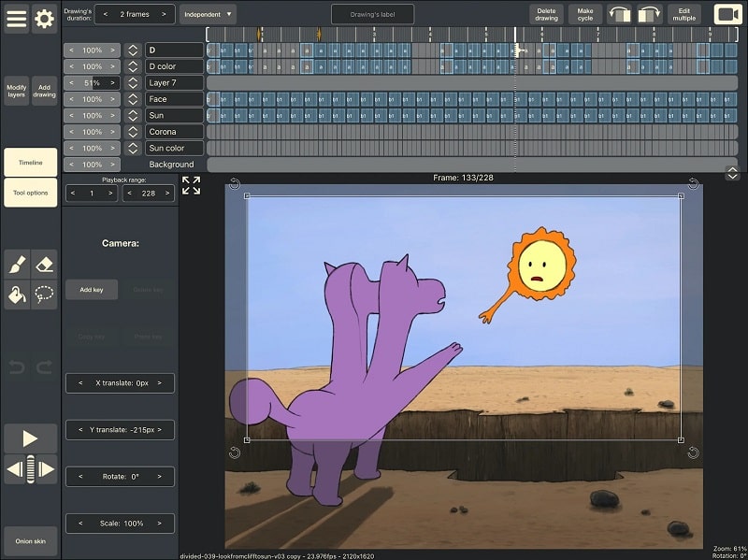Toggle fullscreen timeline expand arrows
The width and height of the screenshot is (748, 560).
coord(192,188)
